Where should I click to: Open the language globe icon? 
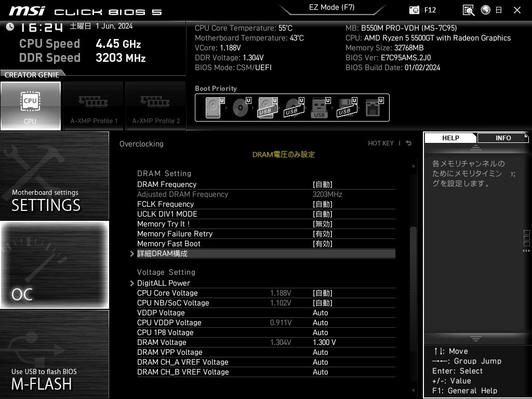point(486,10)
